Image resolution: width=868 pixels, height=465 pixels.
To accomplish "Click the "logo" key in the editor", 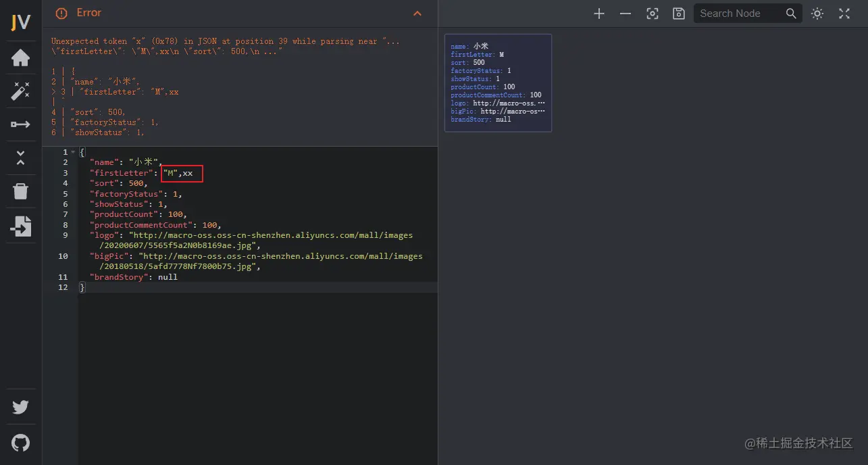I will coord(103,235).
